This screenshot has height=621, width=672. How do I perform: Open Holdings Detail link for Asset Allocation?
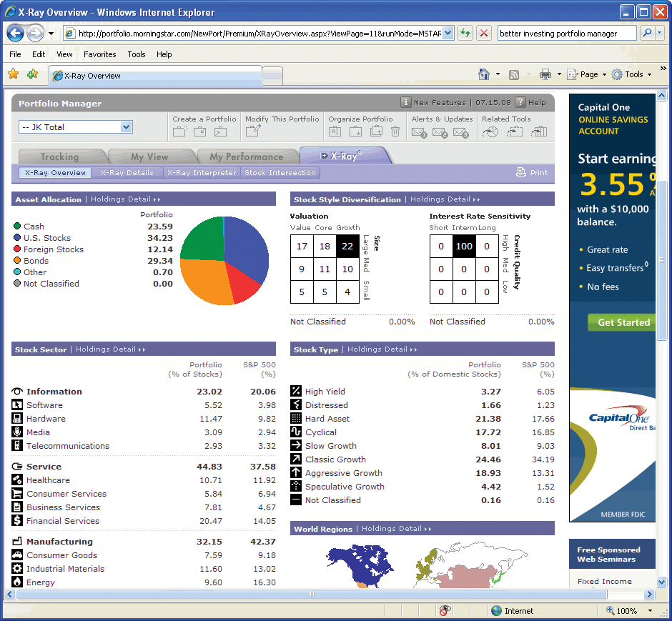coord(125,199)
